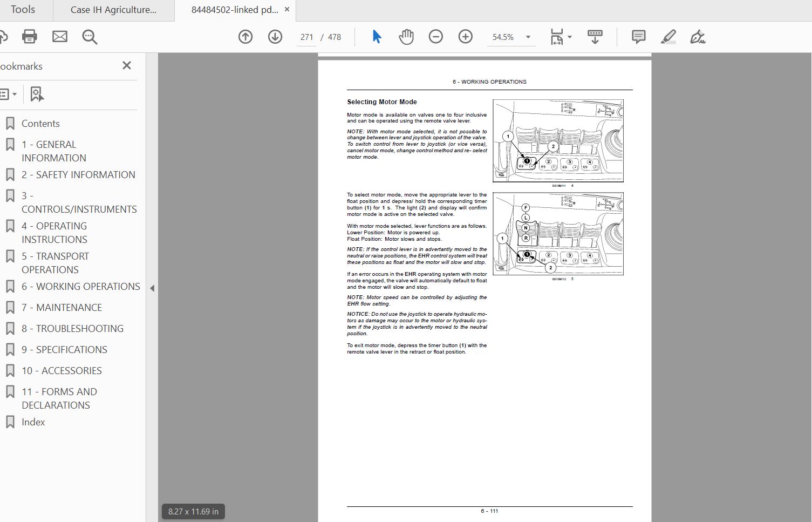Click the 6 - 111 page footer number

point(489,511)
